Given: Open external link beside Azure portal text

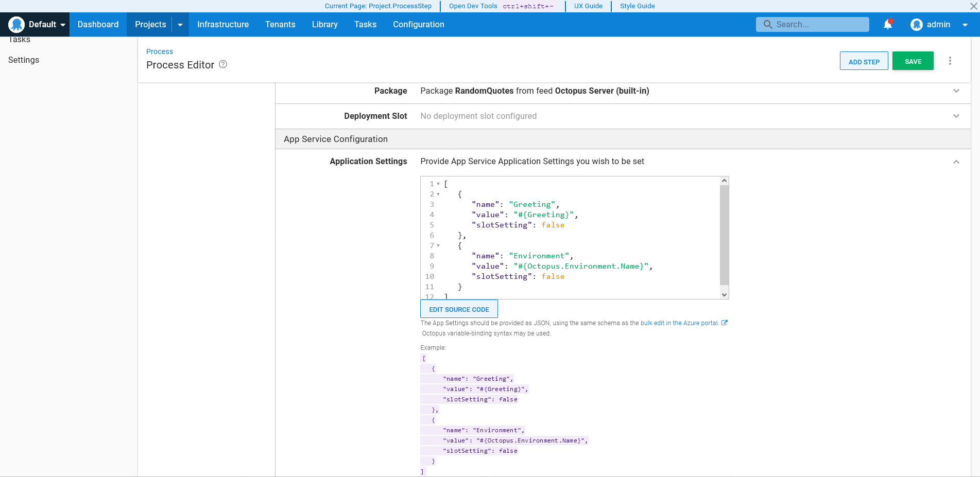Looking at the screenshot, I should pos(725,323).
